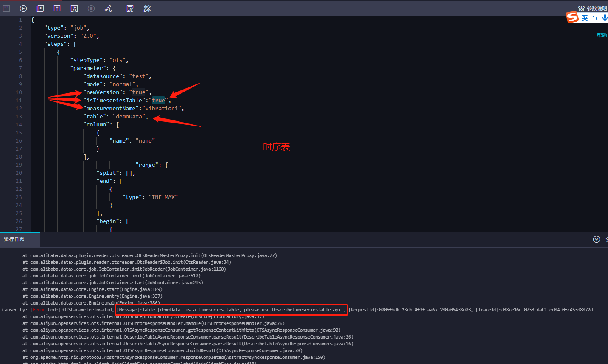Click the highlighted true value of isTimeseriesTable
The image size is (608, 364).
click(158, 100)
